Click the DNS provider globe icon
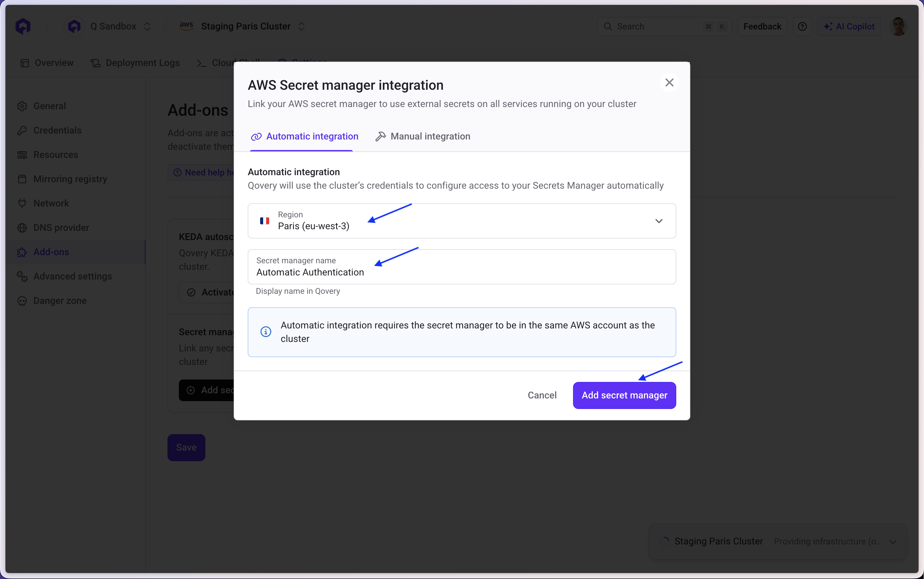The image size is (924, 579). pyautogui.click(x=22, y=228)
